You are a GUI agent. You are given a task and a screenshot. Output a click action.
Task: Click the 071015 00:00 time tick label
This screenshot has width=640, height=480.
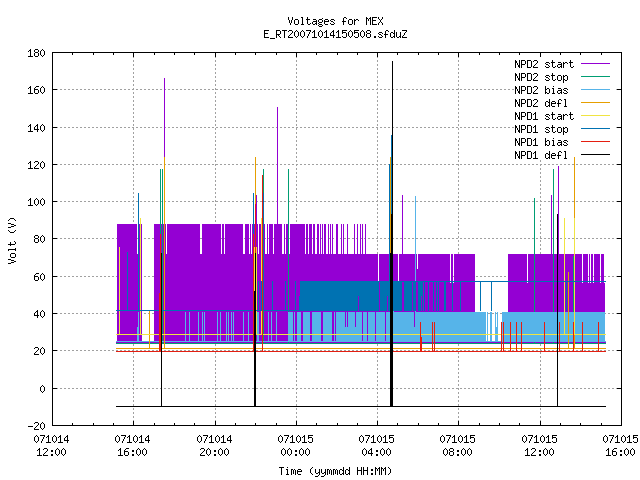pyautogui.click(x=296, y=446)
